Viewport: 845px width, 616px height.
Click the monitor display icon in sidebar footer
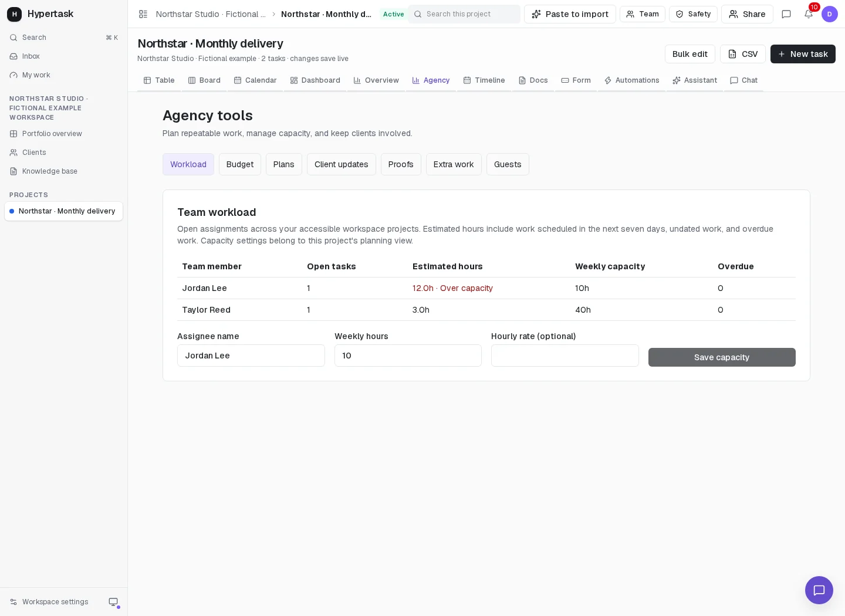click(x=113, y=602)
